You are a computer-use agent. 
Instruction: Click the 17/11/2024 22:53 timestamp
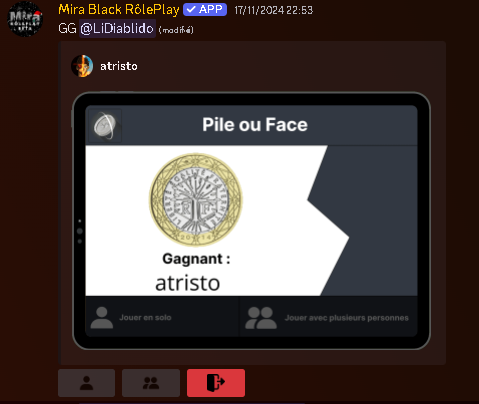tap(273, 10)
